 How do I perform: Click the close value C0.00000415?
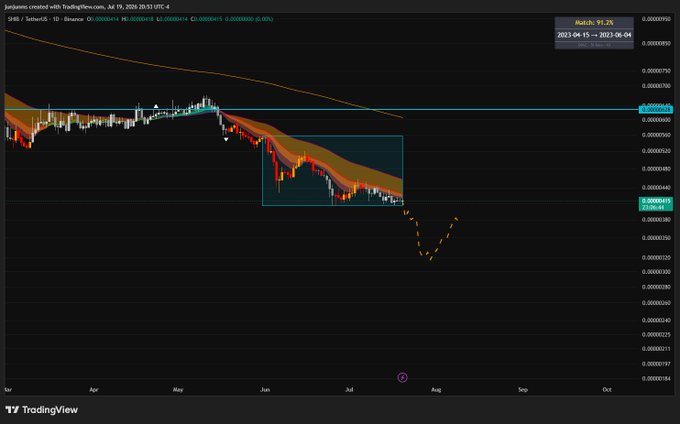pyautogui.click(x=206, y=19)
